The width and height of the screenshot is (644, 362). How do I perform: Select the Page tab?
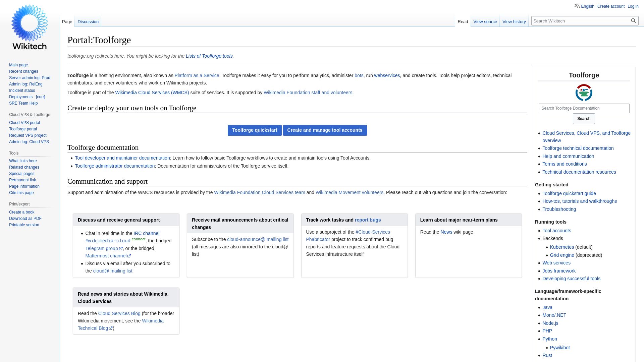tap(67, 21)
